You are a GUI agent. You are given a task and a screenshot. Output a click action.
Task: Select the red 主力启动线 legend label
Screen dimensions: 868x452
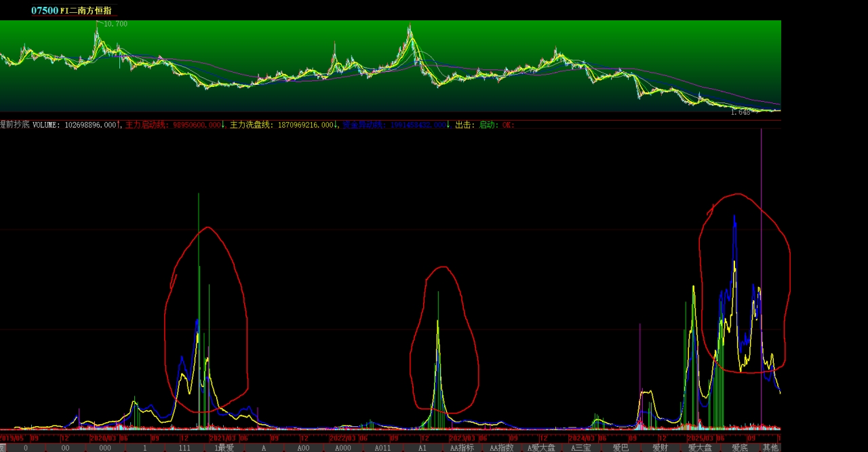tap(147, 125)
